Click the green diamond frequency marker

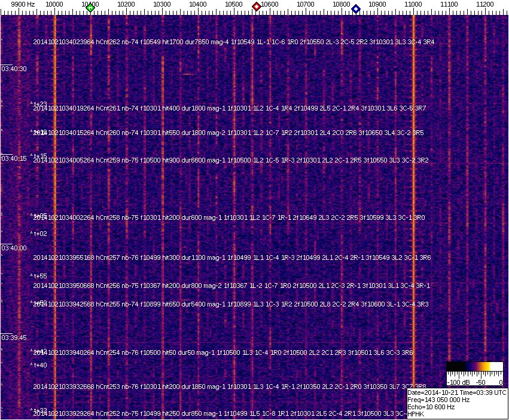[x=90, y=8]
